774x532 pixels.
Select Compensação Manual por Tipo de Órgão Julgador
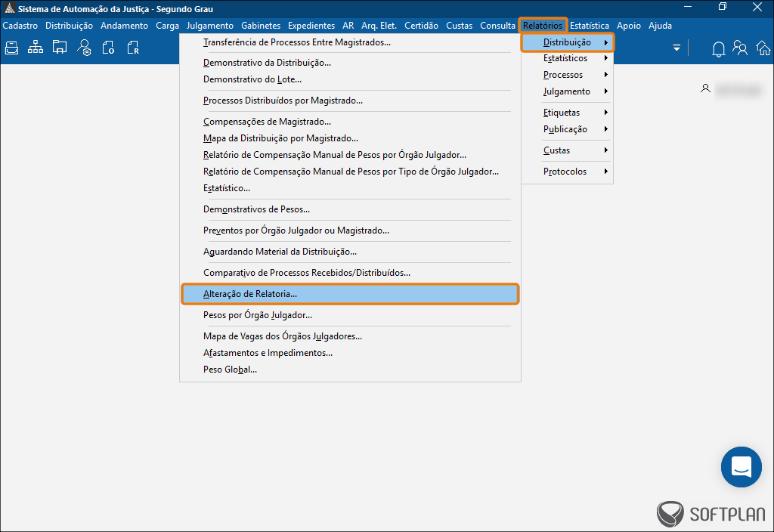pos(350,172)
